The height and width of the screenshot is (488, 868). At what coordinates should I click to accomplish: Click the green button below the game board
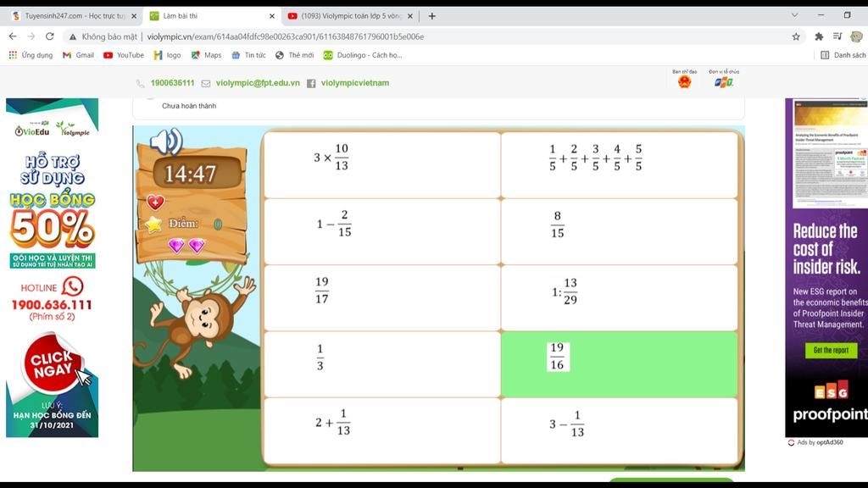tap(671, 480)
